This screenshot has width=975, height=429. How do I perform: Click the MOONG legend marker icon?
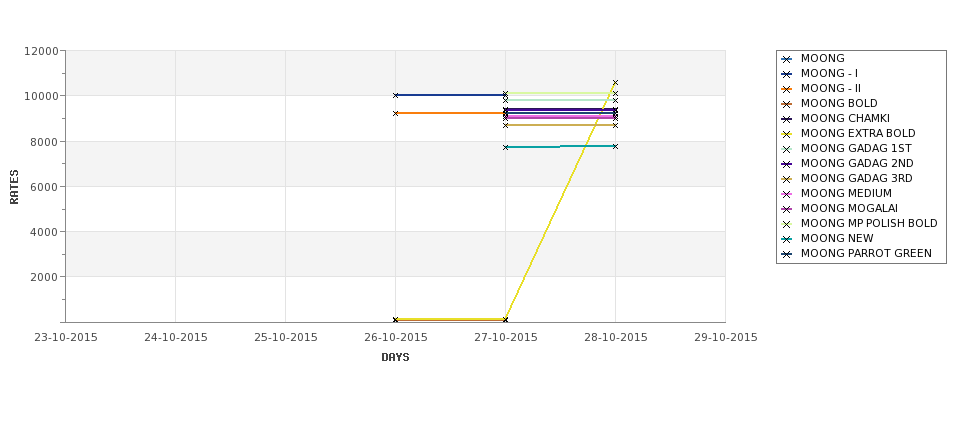tap(787, 59)
